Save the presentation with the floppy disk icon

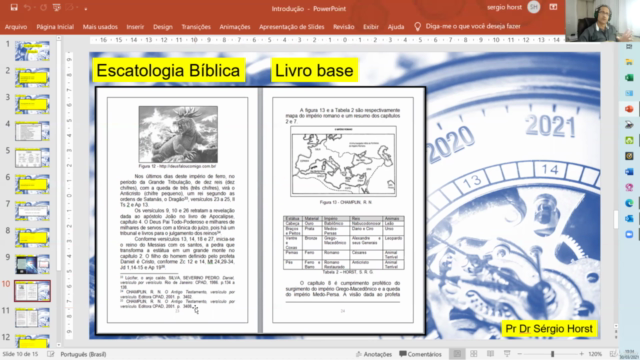pyautogui.click(x=14, y=8)
